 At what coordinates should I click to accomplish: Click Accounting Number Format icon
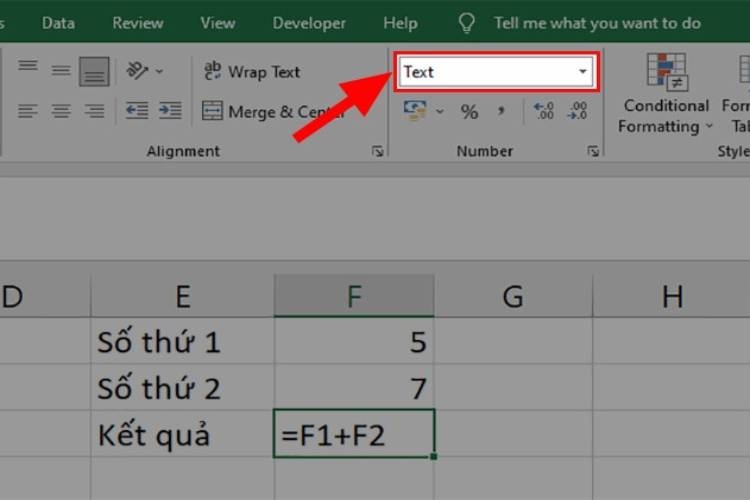415,111
